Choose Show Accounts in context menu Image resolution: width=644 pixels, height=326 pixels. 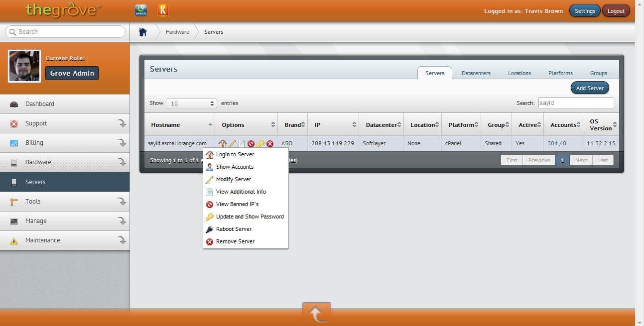click(235, 167)
